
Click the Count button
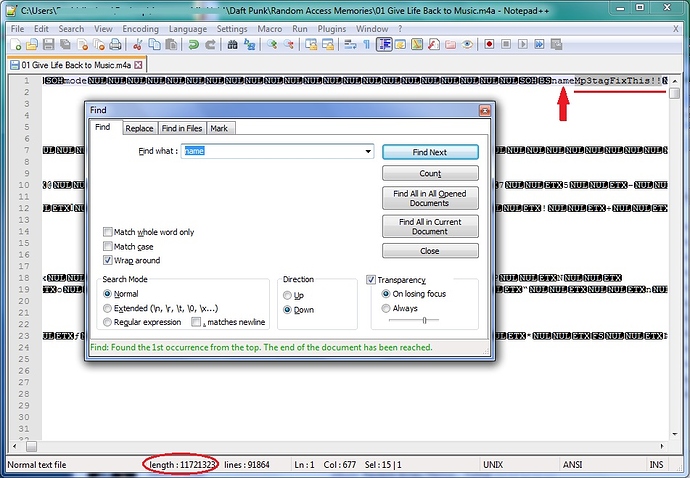pos(430,173)
